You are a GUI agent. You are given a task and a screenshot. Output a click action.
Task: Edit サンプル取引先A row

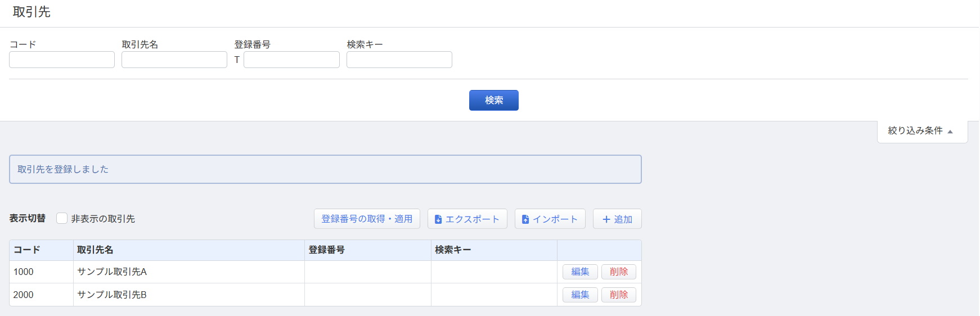(x=580, y=272)
